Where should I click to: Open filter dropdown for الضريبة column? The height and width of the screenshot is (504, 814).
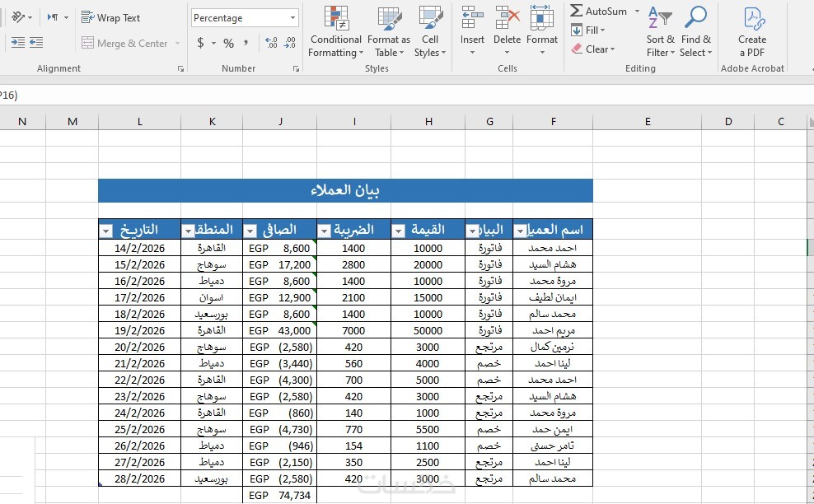[324, 231]
